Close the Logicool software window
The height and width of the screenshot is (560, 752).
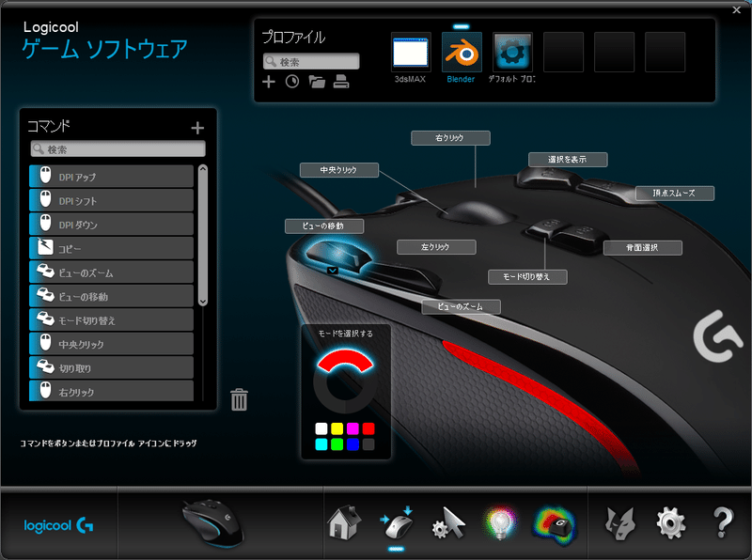click(x=737, y=9)
